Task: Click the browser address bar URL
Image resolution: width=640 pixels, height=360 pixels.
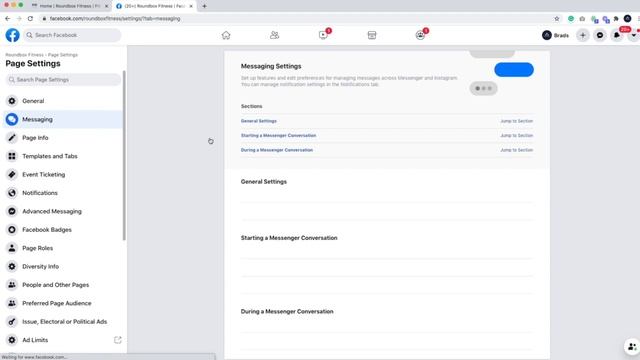Action: pos(115,18)
